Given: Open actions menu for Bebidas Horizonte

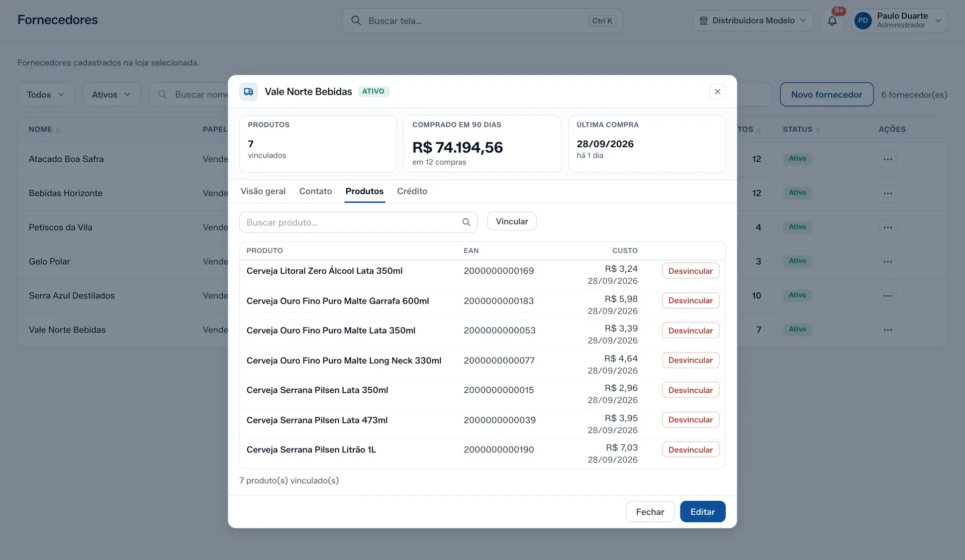Looking at the screenshot, I should point(888,193).
